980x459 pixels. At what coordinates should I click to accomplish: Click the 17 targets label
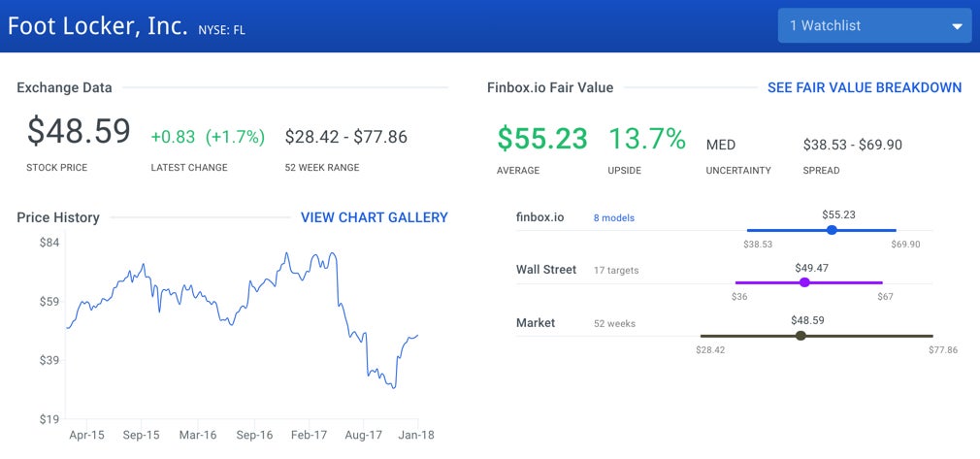[x=615, y=271]
